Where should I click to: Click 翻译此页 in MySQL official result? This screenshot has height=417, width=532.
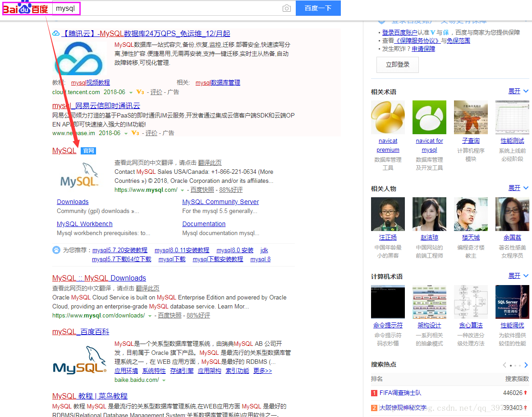[210, 163]
